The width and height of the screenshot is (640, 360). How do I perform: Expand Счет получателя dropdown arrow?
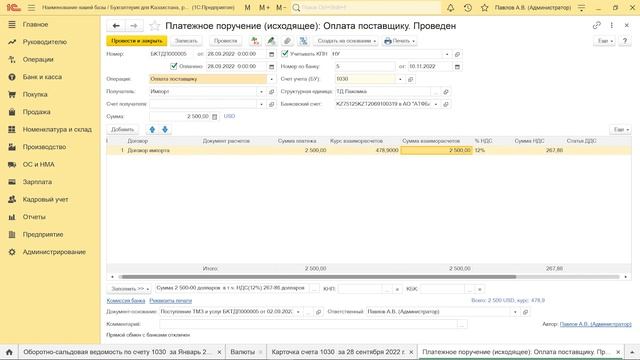pyautogui.click(x=262, y=104)
